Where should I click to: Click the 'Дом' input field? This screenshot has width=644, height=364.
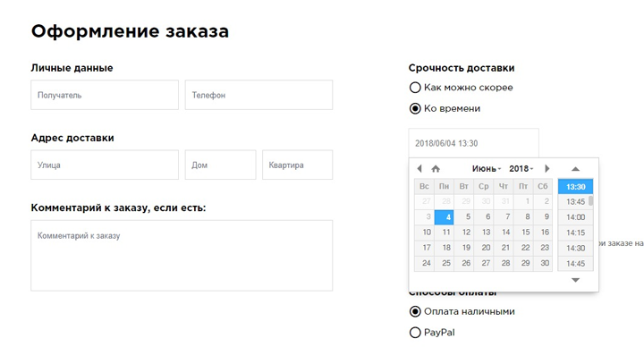221,165
